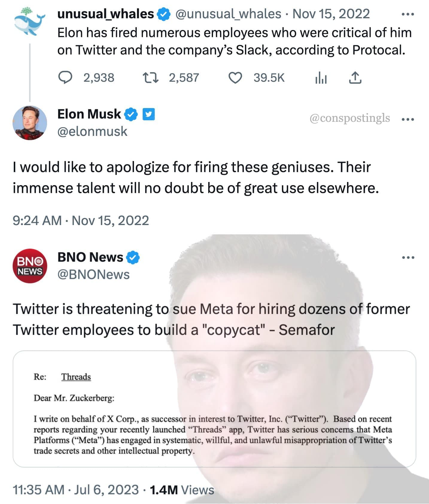Open the @elonmusk handle link
Screen dimensions: 429x504
click(92, 131)
